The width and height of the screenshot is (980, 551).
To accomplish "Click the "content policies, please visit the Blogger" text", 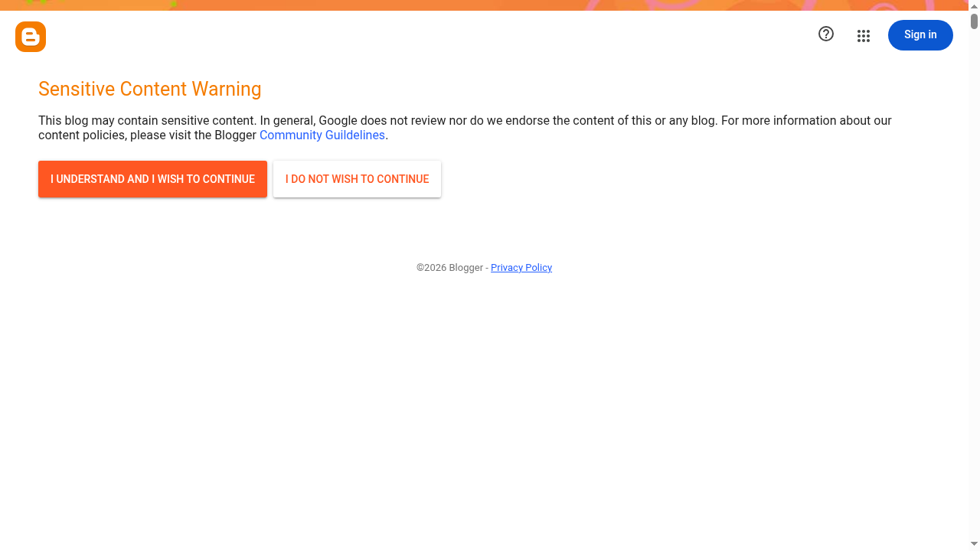I will 147,135.
